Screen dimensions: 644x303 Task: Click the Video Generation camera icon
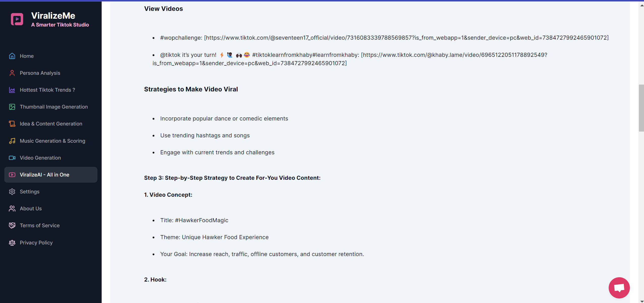pyautogui.click(x=12, y=158)
